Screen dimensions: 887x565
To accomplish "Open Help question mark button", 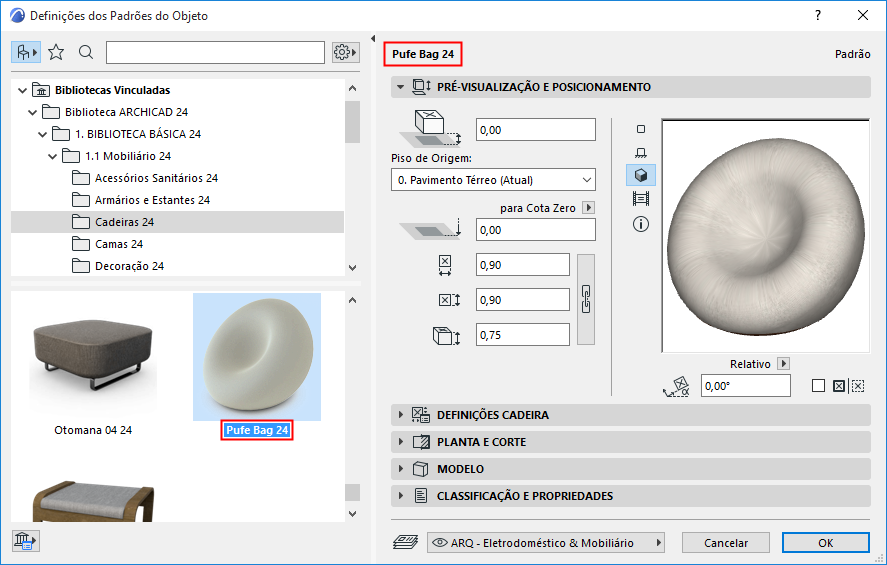I will click(817, 15).
